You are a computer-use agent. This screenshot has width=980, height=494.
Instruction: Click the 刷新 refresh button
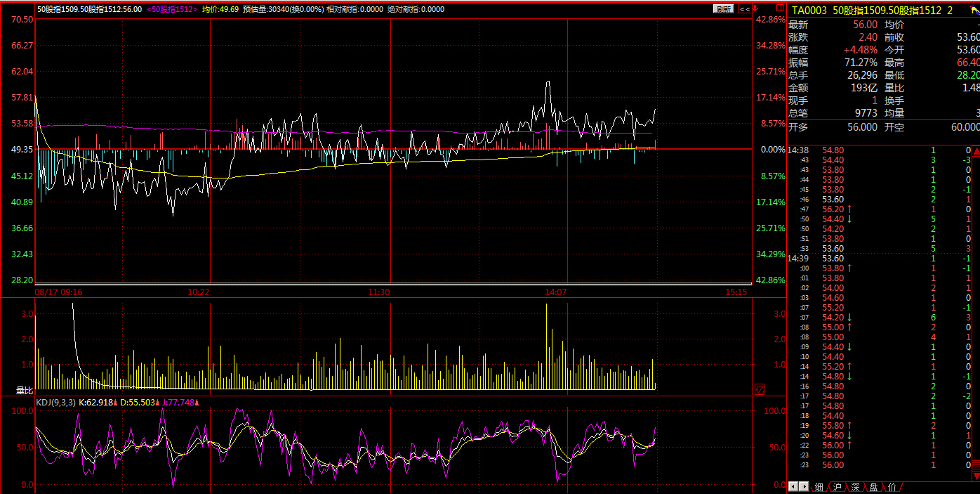pyautogui.click(x=723, y=9)
